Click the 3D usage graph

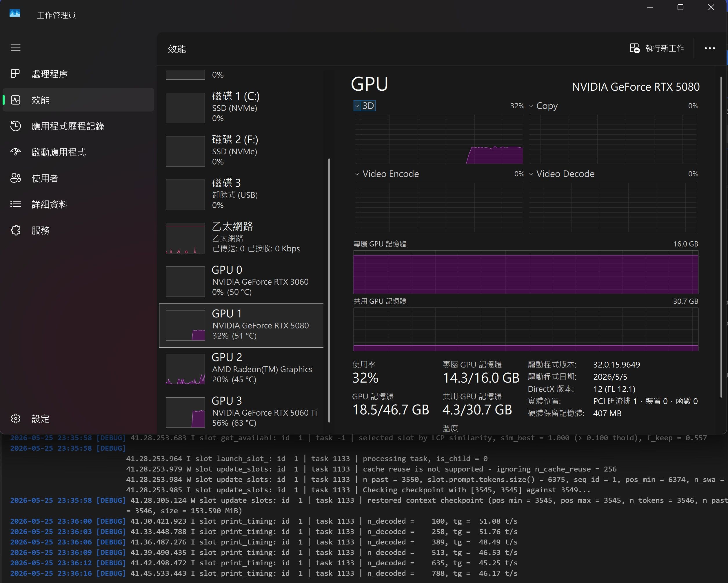coord(439,139)
